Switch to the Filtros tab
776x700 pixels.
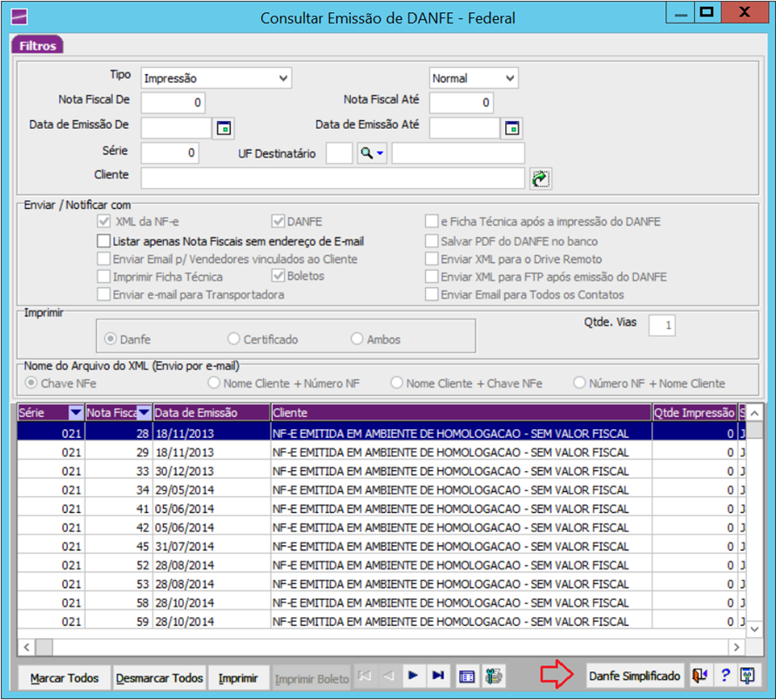37,45
